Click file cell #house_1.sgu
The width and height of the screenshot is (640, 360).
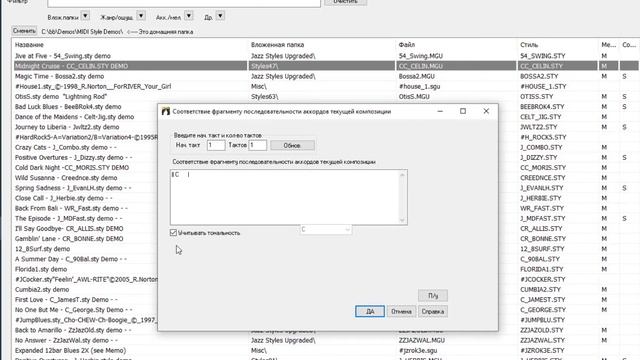[419, 87]
